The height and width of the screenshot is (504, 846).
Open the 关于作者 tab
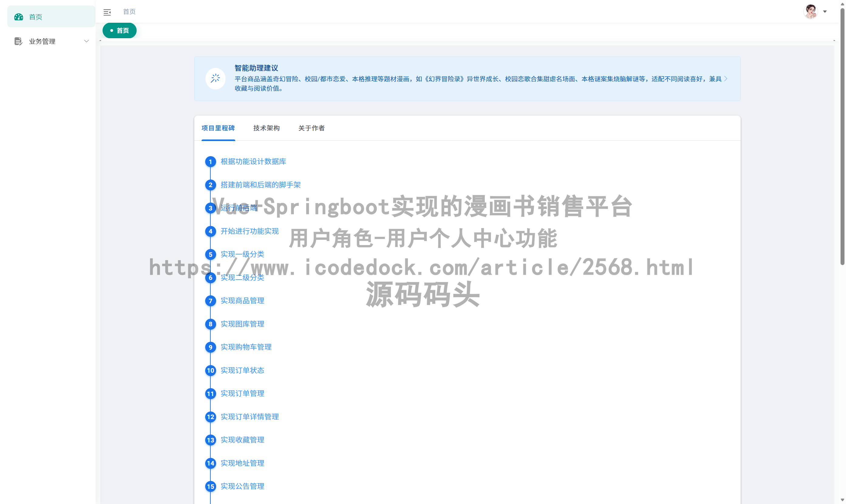click(311, 128)
